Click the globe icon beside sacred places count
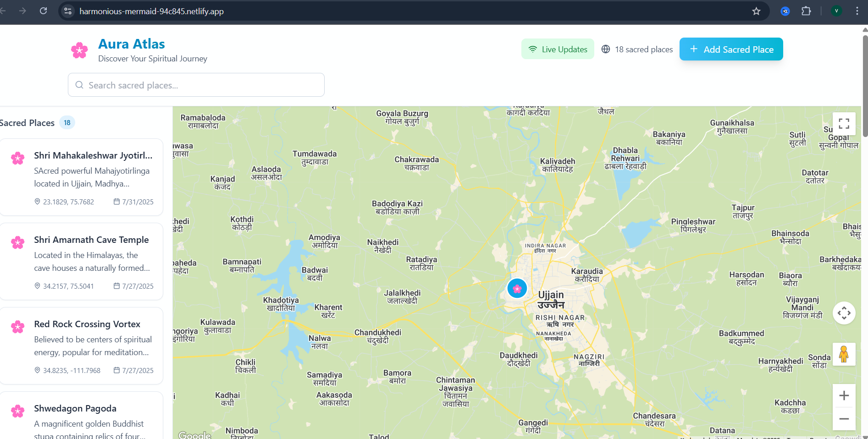 pyautogui.click(x=606, y=49)
